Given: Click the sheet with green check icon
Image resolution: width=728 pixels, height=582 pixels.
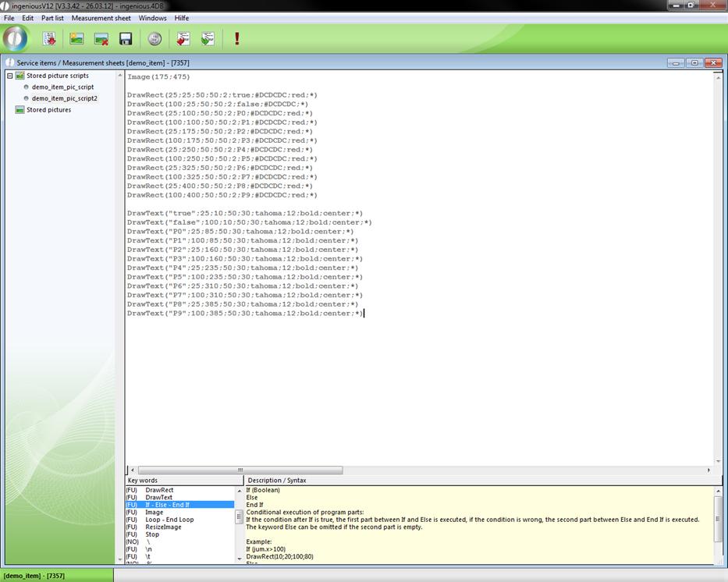Looking at the screenshot, I should pyautogui.click(x=208, y=38).
